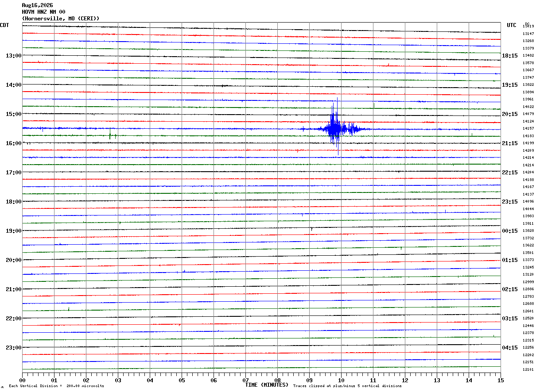The image size is (536, 392).
Task: Select the 23:00 CDT row label
Action: pyautogui.click(x=13, y=348)
